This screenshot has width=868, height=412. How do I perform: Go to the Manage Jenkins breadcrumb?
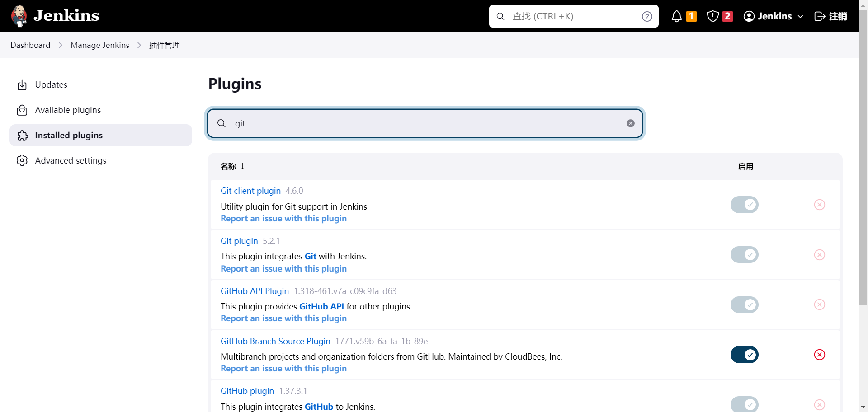pyautogui.click(x=100, y=45)
